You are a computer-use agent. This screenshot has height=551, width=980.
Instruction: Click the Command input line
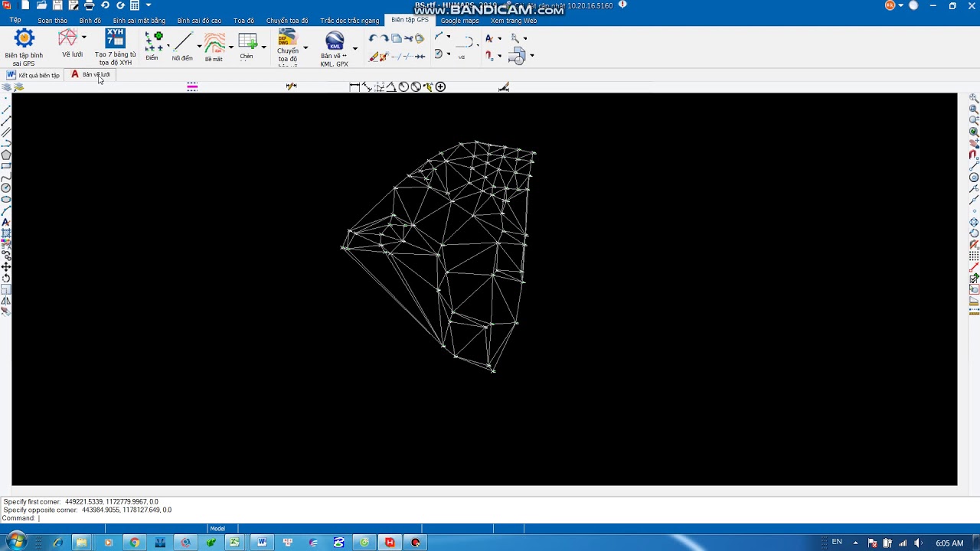pyautogui.click(x=490, y=518)
